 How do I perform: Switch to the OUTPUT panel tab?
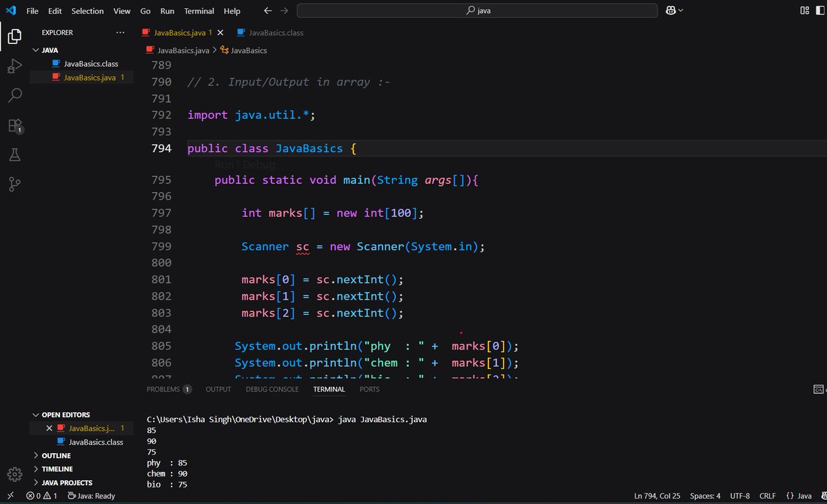click(218, 389)
